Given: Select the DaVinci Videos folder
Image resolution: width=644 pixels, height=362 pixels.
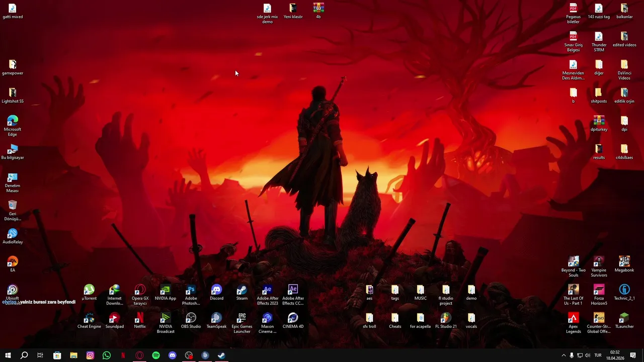Looking at the screenshot, I should (x=624, y=70).
